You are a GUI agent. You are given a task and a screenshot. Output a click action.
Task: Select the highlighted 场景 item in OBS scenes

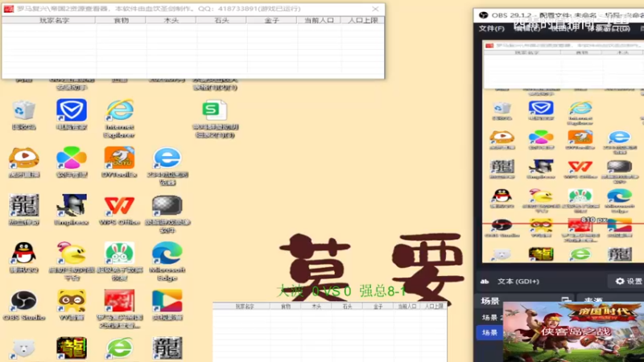489,332
